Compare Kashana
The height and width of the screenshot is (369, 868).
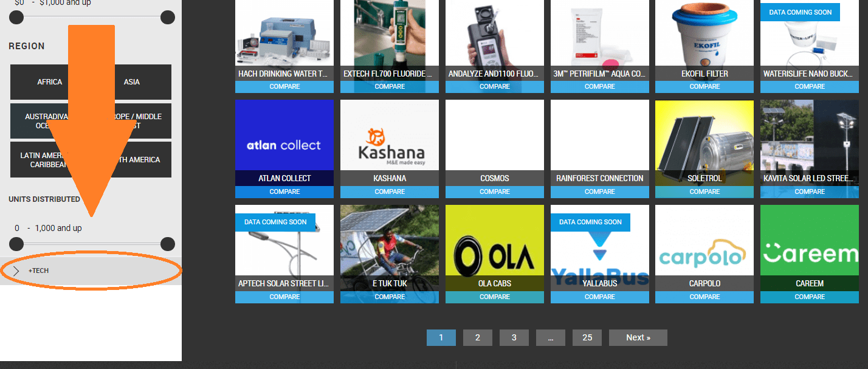pos(390,191)
